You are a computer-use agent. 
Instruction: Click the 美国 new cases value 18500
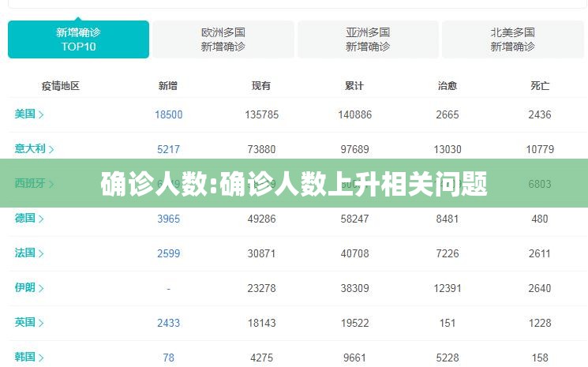point(169,114)
